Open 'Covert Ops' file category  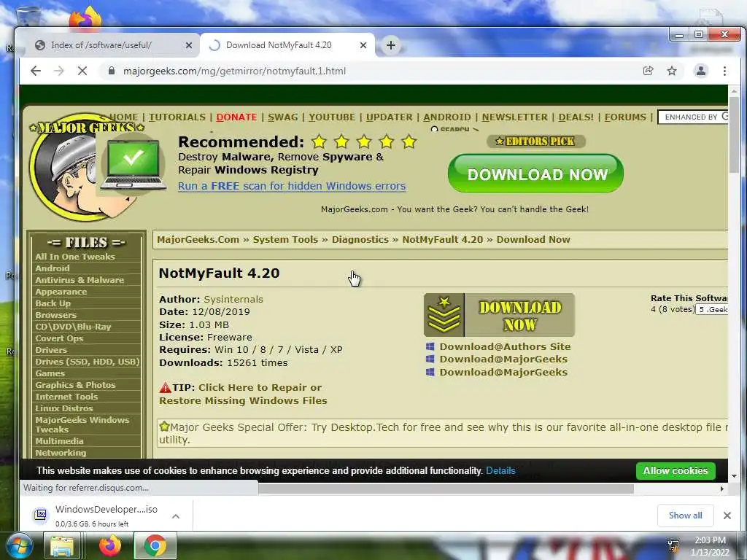pyautogui.click(x=59, y=338)
